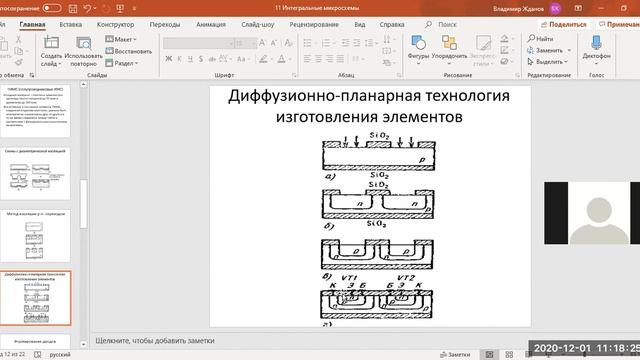Viewport: 640px width, 360px height.
Task: Click the numbered list icon
Action: tap(326, 43)
